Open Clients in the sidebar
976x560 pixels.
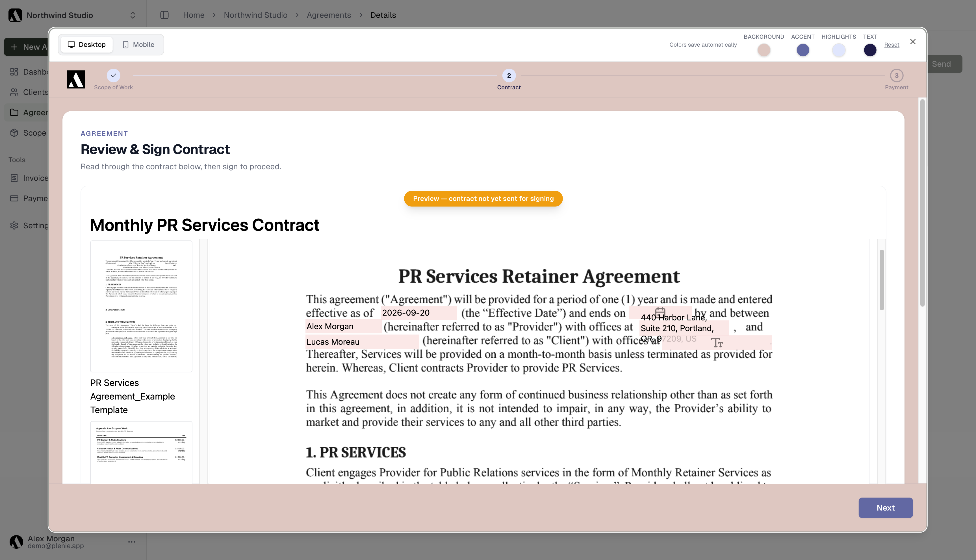coord(29,92)
